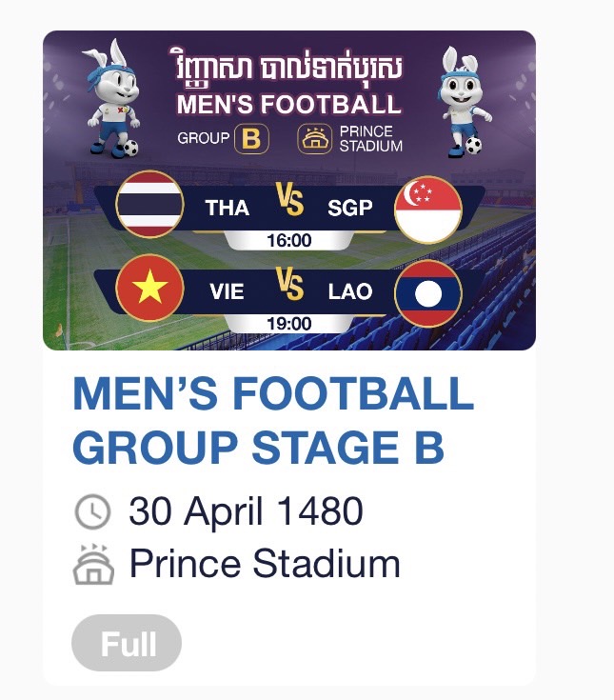Click the Prince Stadium venue text below the title
Viewport: 614px width, 700px height.
(265, 564)
